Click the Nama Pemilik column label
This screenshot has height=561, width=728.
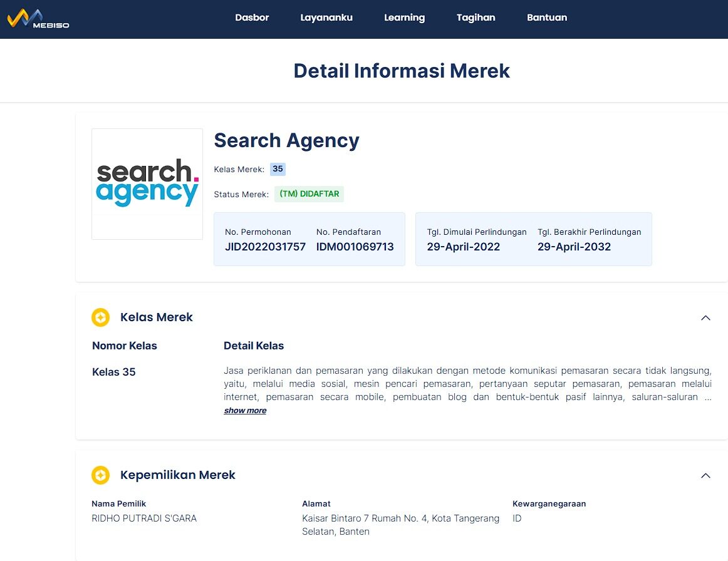tap(119, 504)
